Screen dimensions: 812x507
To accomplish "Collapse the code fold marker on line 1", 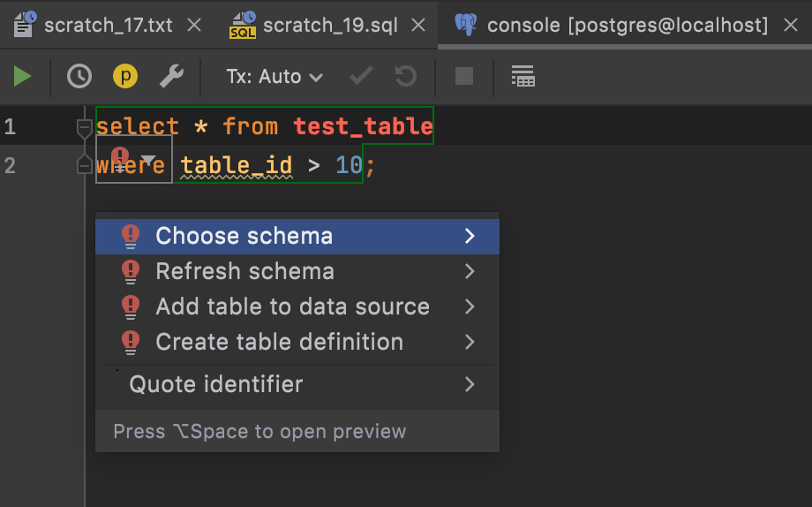I will [x=84, y=127].
